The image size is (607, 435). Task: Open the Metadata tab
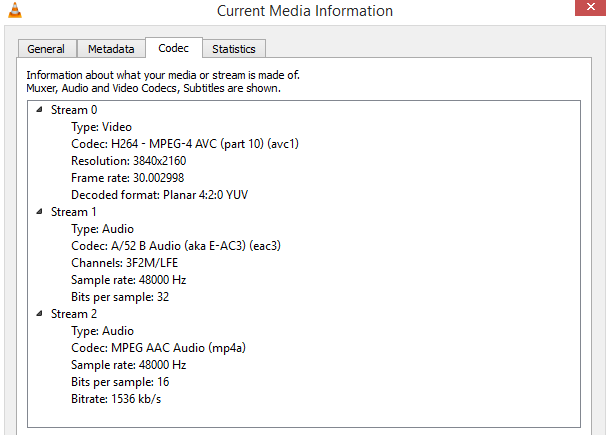point(110,49)
